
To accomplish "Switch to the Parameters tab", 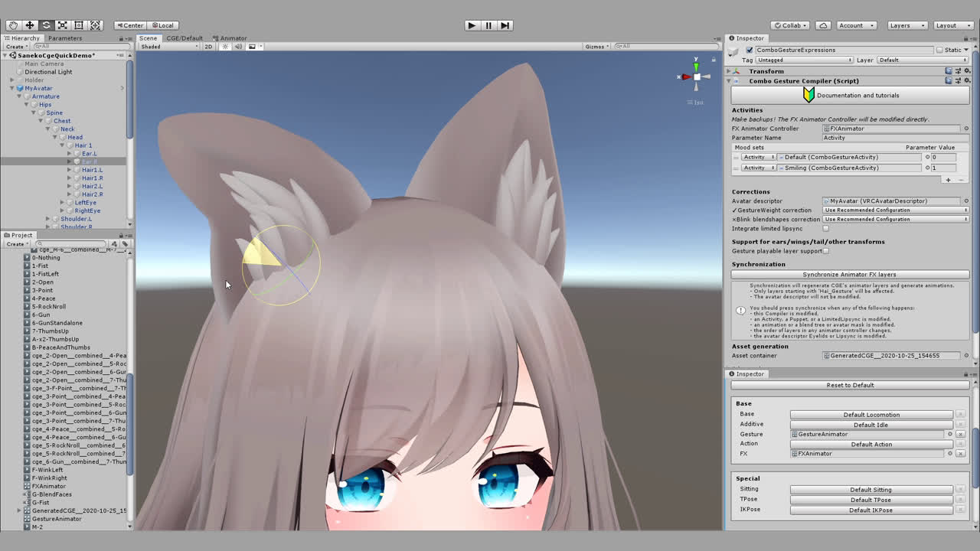I will coord(65,38).
